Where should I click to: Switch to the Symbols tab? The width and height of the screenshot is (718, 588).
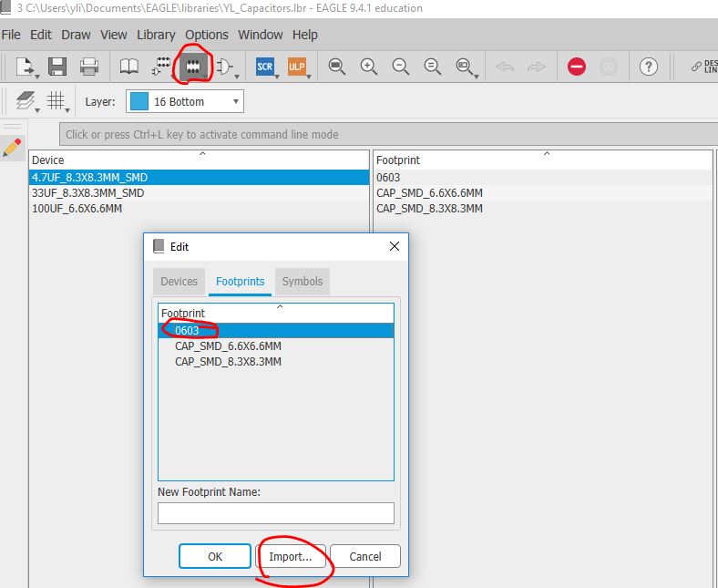coord(302,281)
